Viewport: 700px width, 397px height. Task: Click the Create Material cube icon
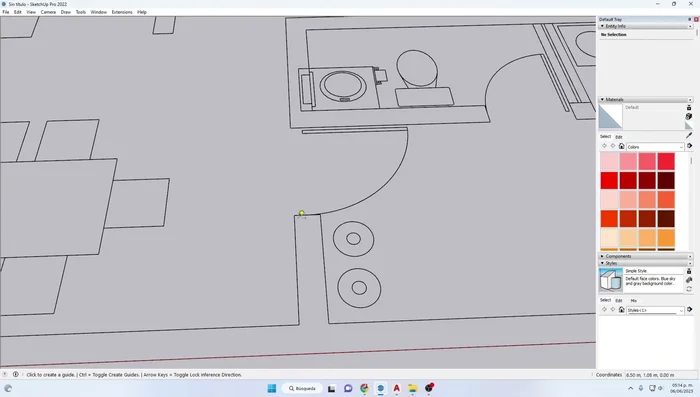tap(689, 116)
